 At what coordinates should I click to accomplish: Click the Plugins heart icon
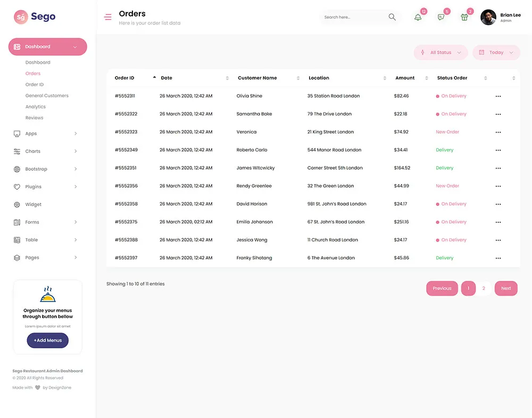(x=16, y=187)
